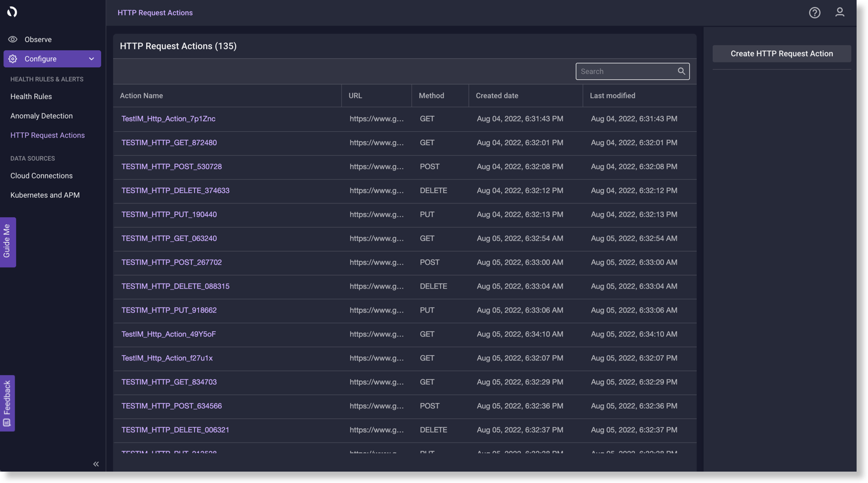Open TestIM_Http_Action_49Y5oF action

tap(168, 334)
